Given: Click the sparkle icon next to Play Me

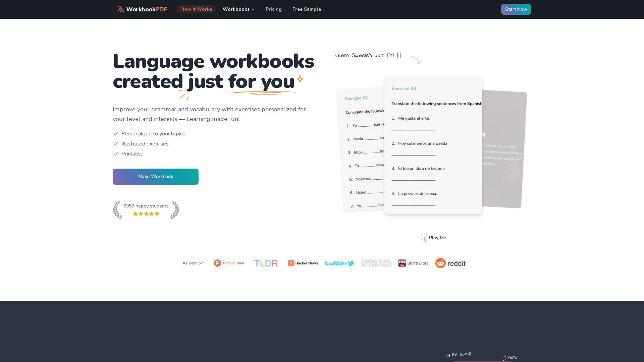Looking at the screenshot, I should tap(424, 238).
